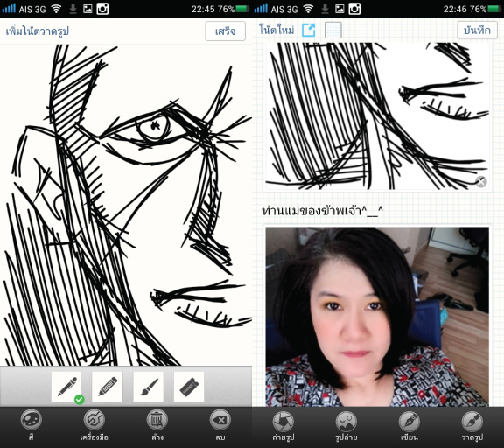504x448 pixels.
Task: Select the eraser tool
Action: (189, 387)
